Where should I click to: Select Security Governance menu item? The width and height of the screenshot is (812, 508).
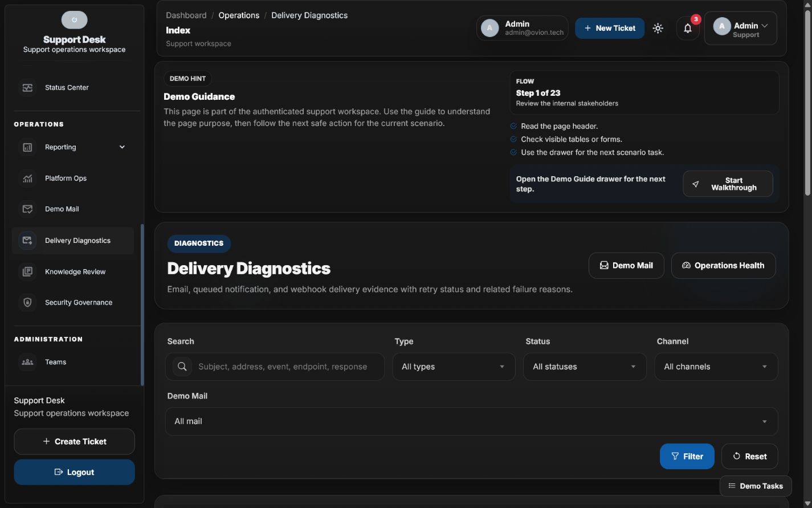(73, 303)
